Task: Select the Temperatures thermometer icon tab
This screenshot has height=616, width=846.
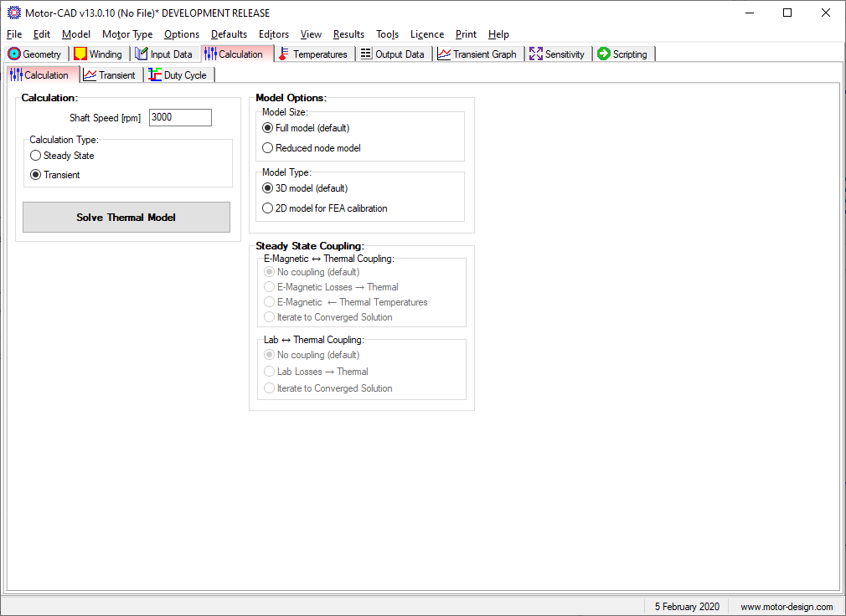Action: [284, 54]
